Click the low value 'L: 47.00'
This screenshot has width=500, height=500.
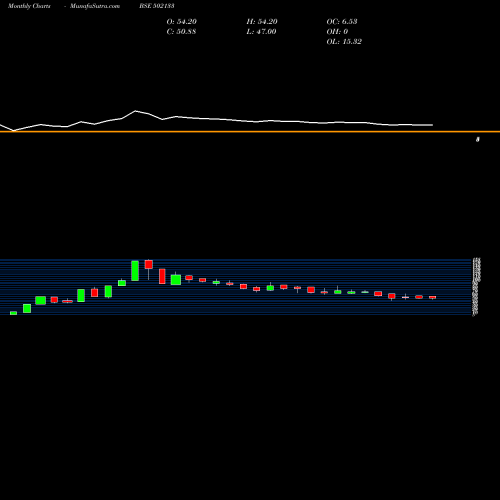(261, 31)
